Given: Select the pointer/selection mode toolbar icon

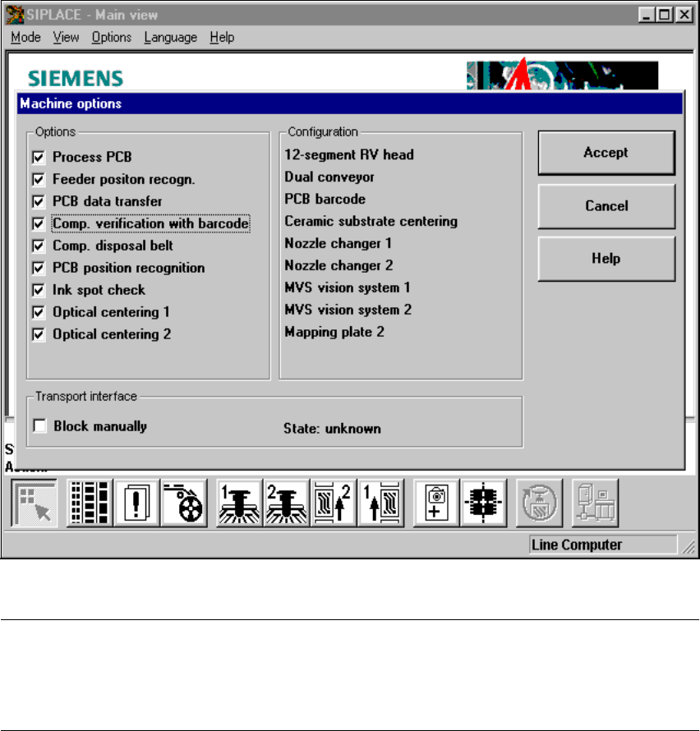Looking at the screenshot, I should point(34,503).
